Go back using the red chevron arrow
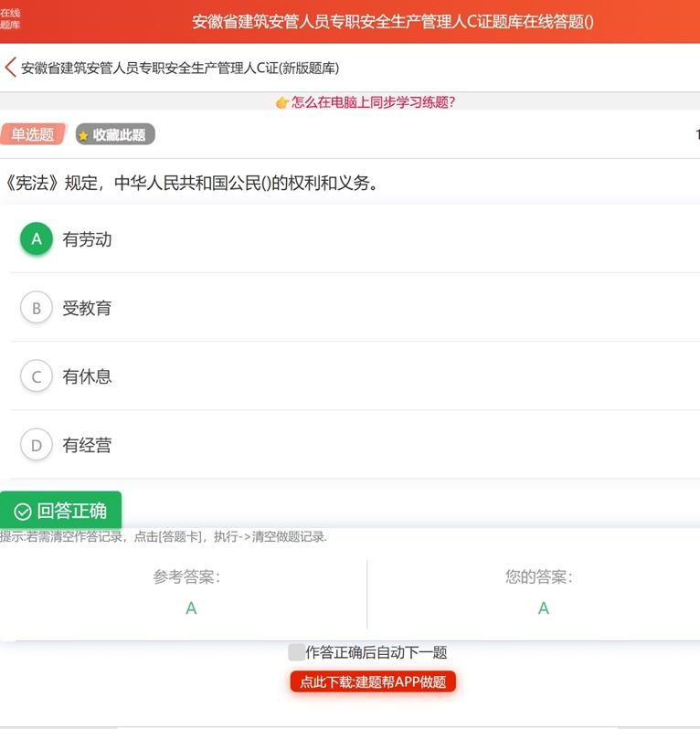 click(11, 67)
